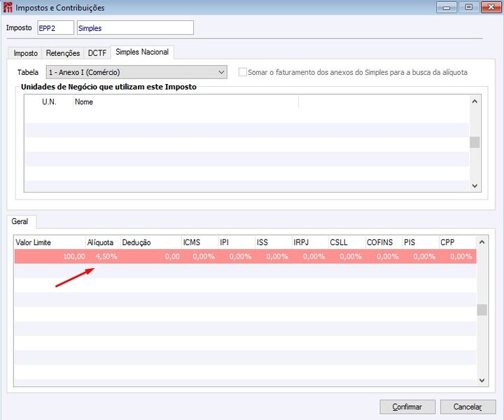Image resolution: width=504 pixels, height=420 pixels.
Task: Select the Dedução cell 0,00
Action: pyautogui.click(x=150, y=256)
